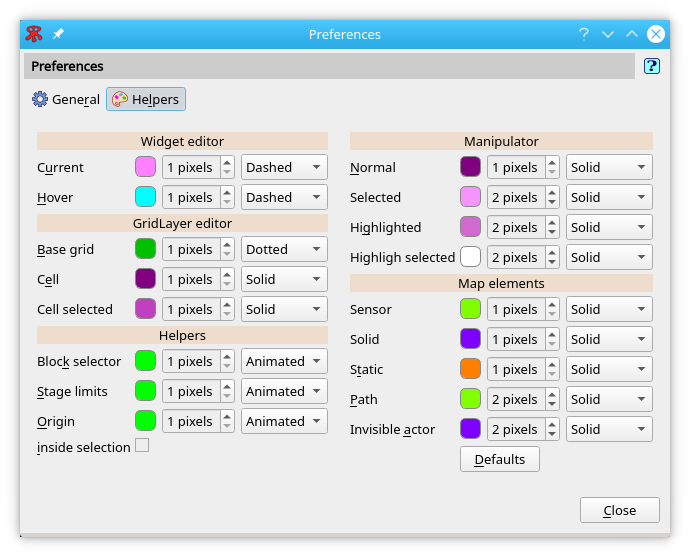Open the Normal manipulator purple color swatch
Screen dimensions: 690x557
470,167
